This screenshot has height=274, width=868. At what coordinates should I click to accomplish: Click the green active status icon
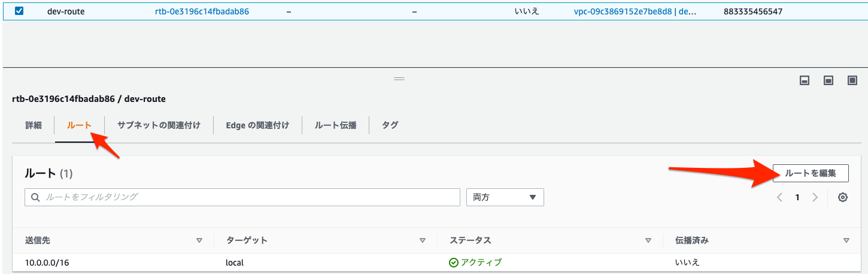(454, 262)
